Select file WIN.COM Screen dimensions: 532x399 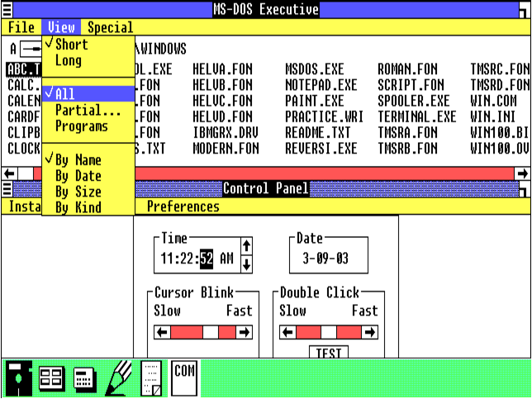493,101
